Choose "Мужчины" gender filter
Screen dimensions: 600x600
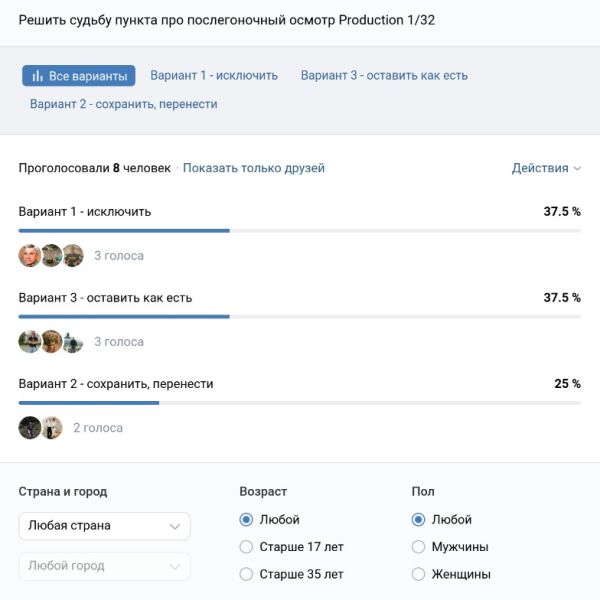(418, 547)
